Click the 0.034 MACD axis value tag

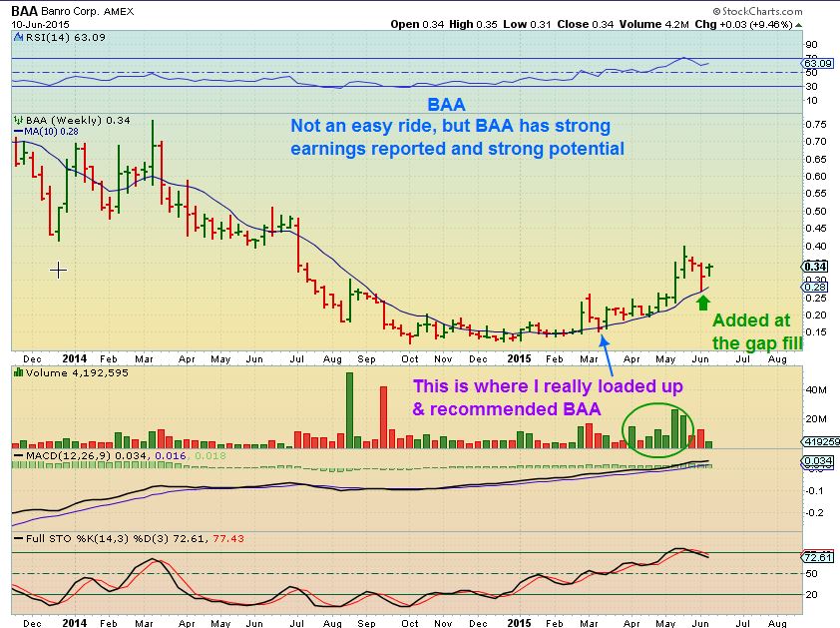coord(818,460)
